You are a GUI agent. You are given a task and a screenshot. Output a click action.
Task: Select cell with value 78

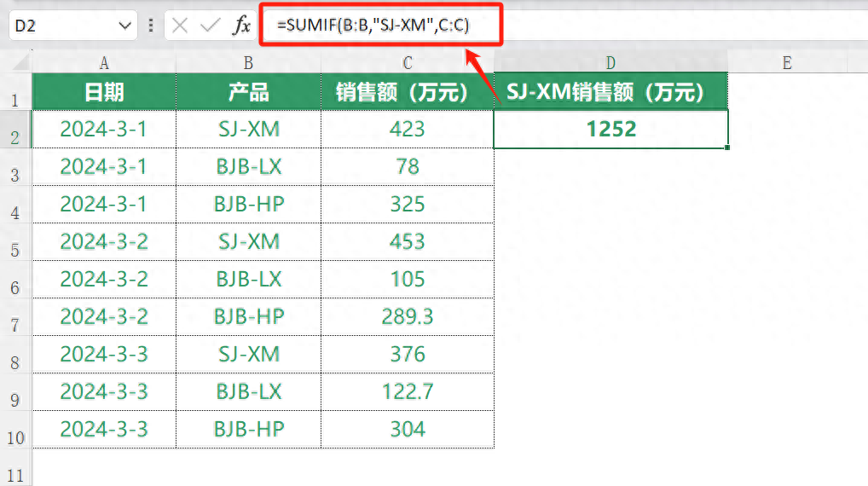click(408, 167)
